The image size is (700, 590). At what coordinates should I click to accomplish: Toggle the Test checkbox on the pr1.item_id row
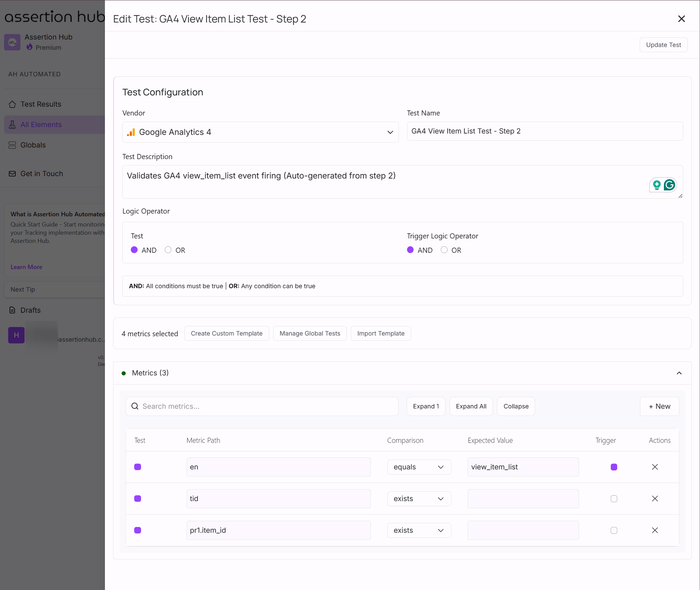(138, 530)
